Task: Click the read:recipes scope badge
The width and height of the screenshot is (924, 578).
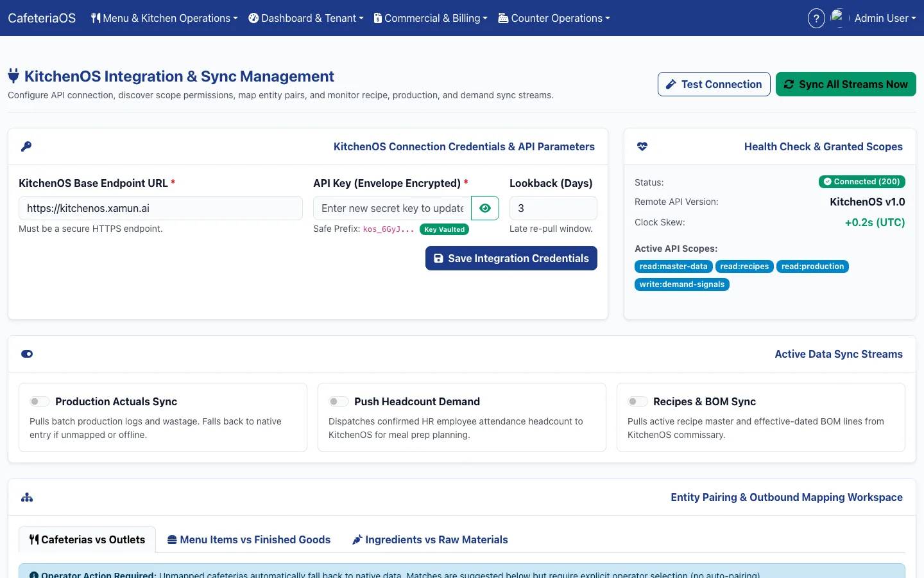Action: point(744,267)
